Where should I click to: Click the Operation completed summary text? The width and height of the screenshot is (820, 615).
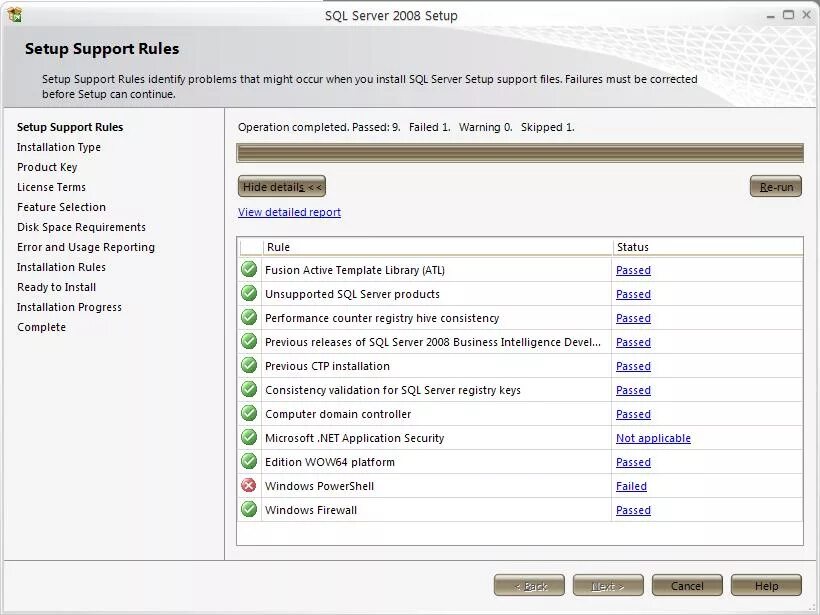[x=406, y=127]
